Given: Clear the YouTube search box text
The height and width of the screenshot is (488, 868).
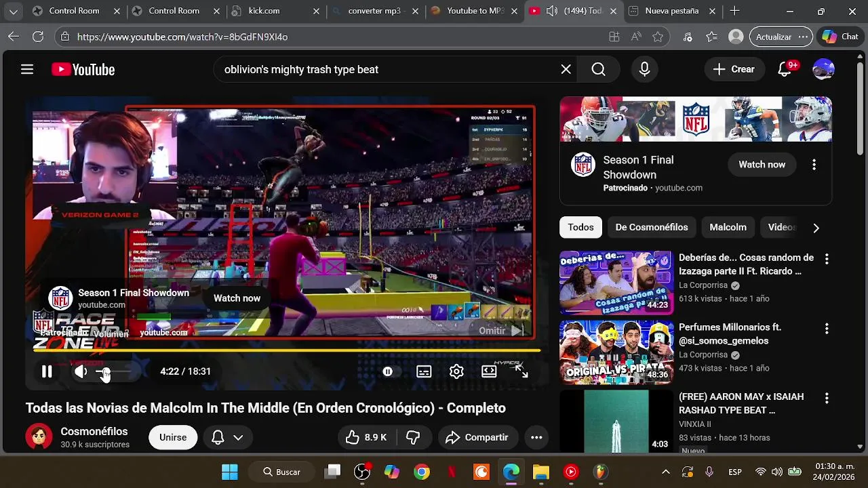Looking at the screenshot, I should (566, 69).
